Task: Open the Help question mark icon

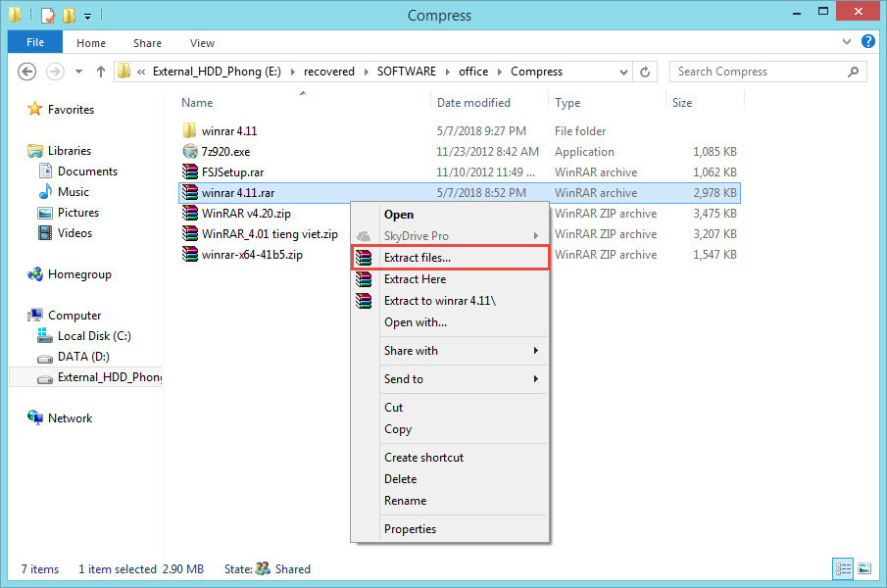Action: [x=867, y=41]
